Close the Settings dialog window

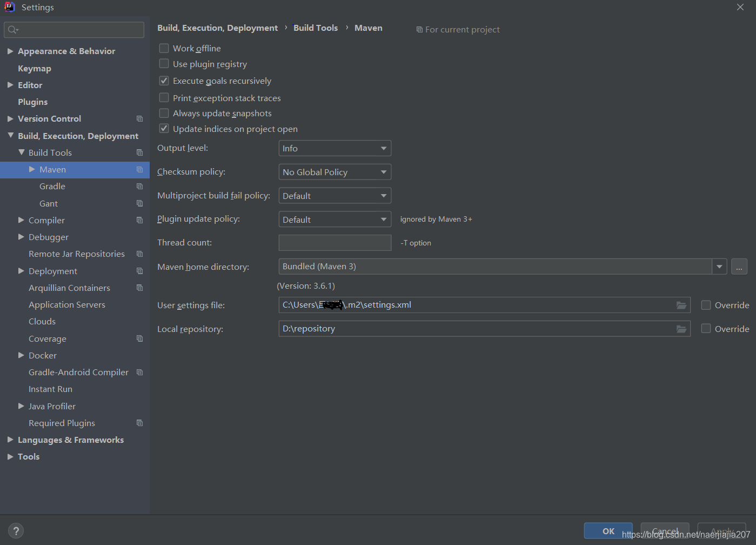[740, 7]
